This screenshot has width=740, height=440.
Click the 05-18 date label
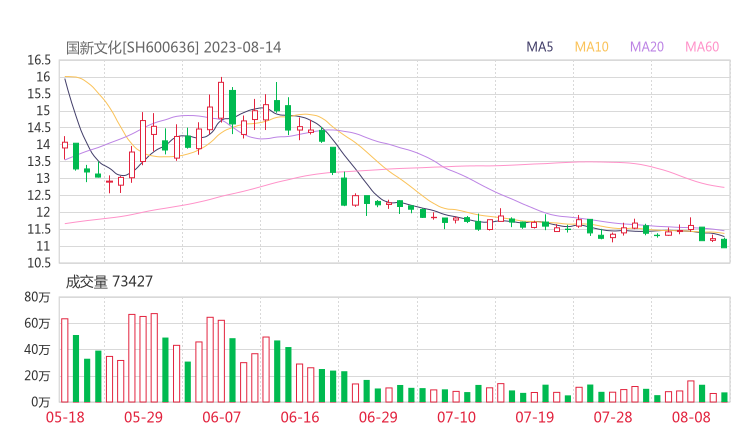[65, 417]
